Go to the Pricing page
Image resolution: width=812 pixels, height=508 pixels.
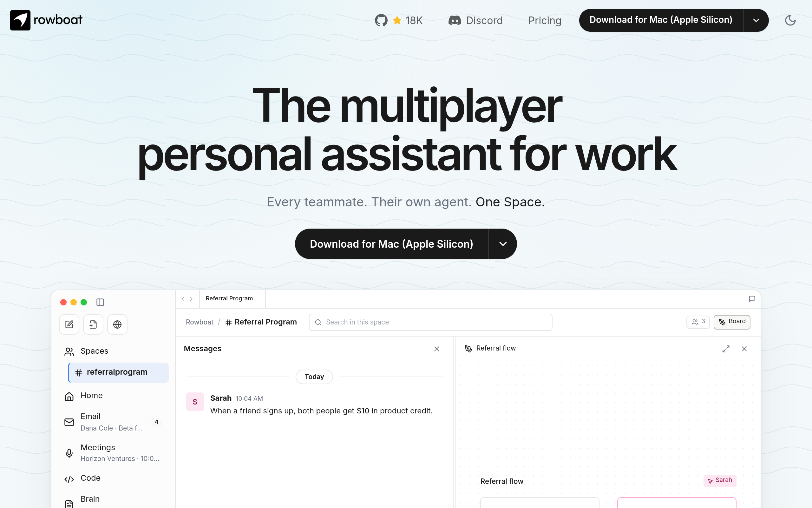[545, 21]
